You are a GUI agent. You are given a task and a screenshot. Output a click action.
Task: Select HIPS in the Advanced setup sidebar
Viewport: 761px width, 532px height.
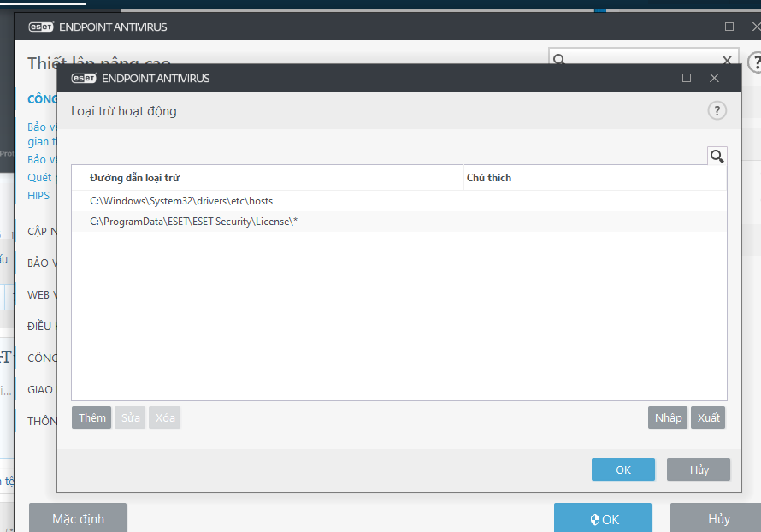coord(38,196)
